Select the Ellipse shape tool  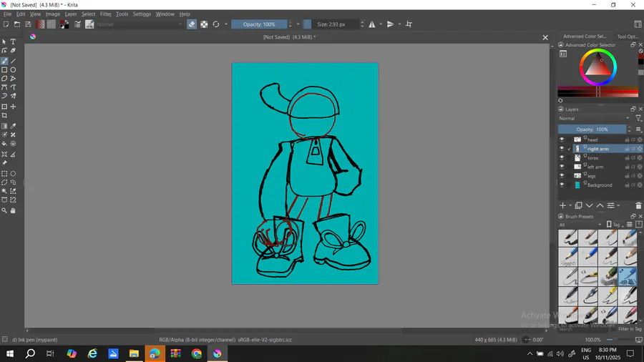13,70
